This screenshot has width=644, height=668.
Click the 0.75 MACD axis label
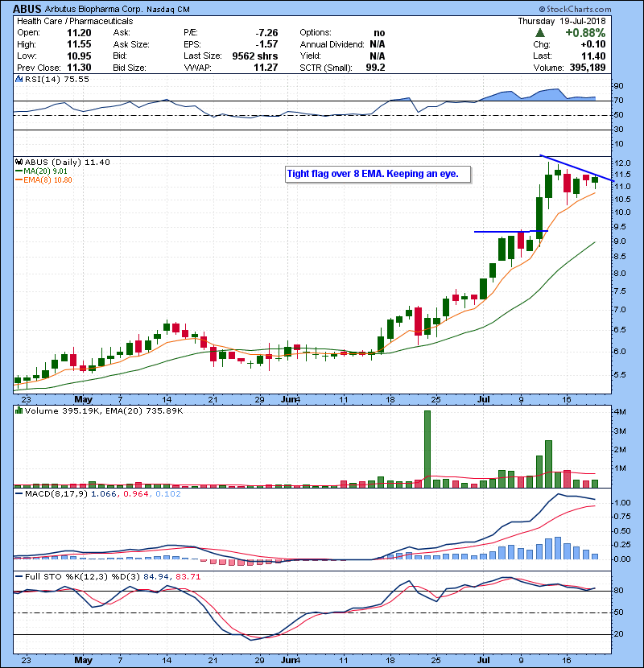[x=623, y=517]
